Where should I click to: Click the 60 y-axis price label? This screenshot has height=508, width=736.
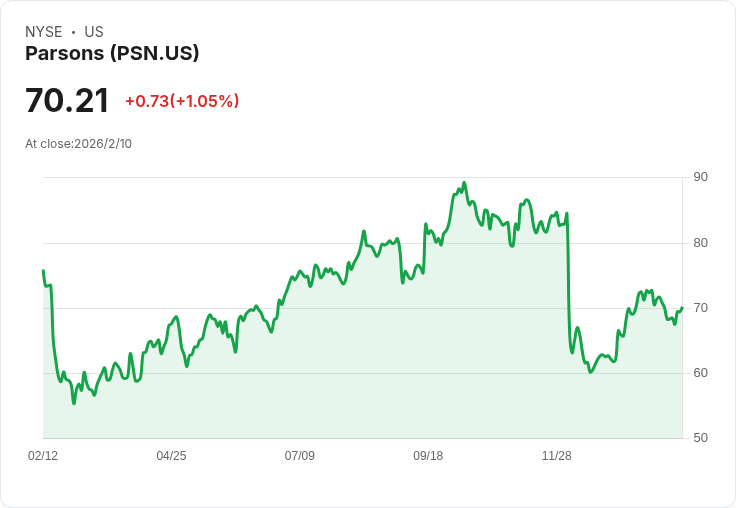pyautogui.click(x=700, y=373)
